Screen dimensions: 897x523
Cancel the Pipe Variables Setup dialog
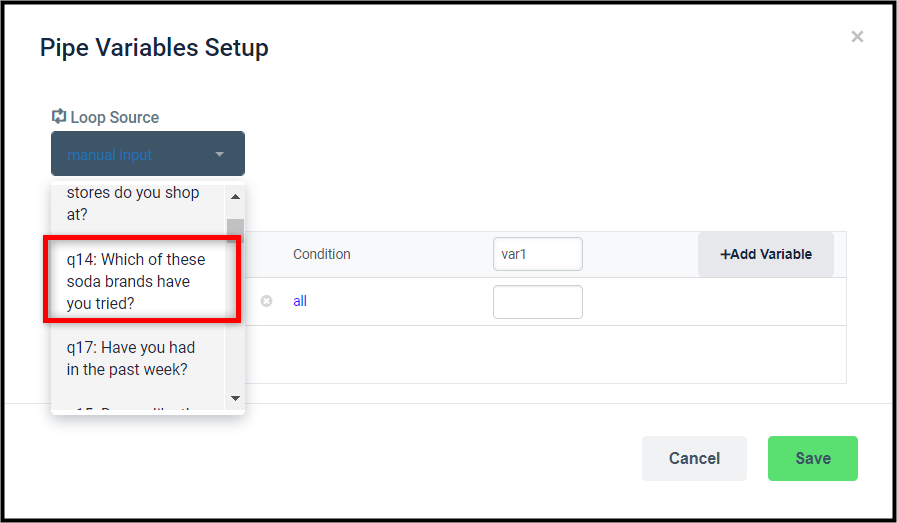[694, 458]
